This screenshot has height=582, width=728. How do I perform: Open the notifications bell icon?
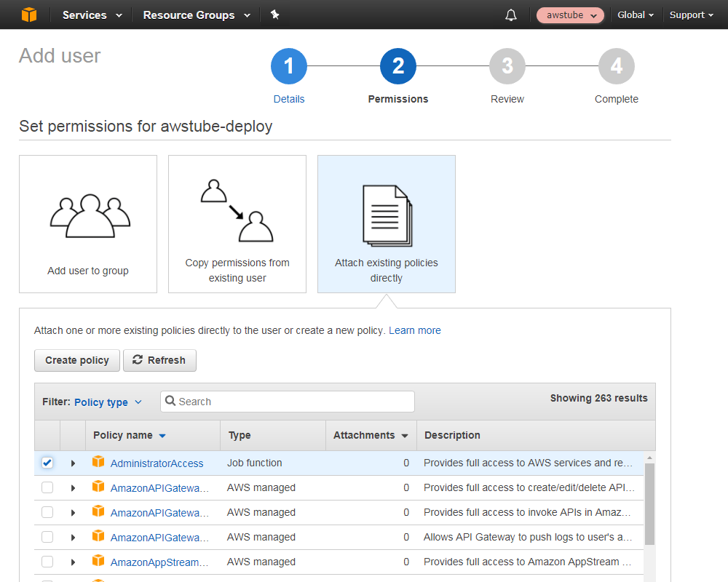511,15
